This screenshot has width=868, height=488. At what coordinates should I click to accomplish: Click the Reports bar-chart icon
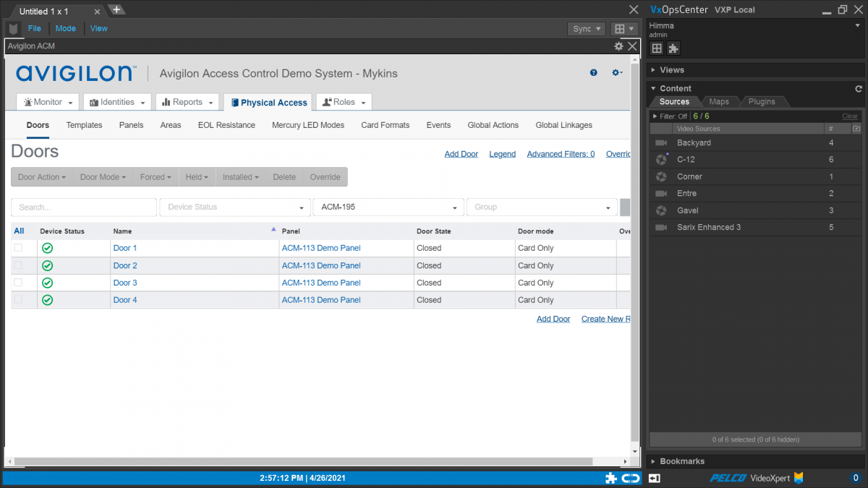pos(164,102)
